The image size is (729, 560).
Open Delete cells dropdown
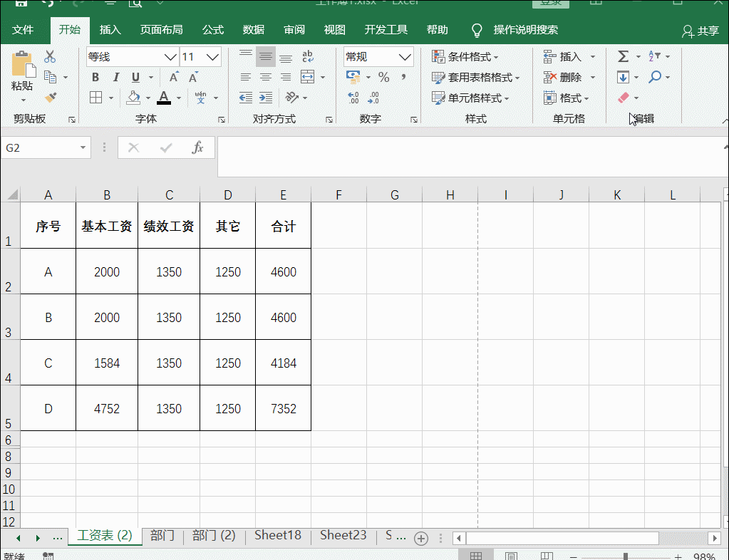[x=593, y=77]
